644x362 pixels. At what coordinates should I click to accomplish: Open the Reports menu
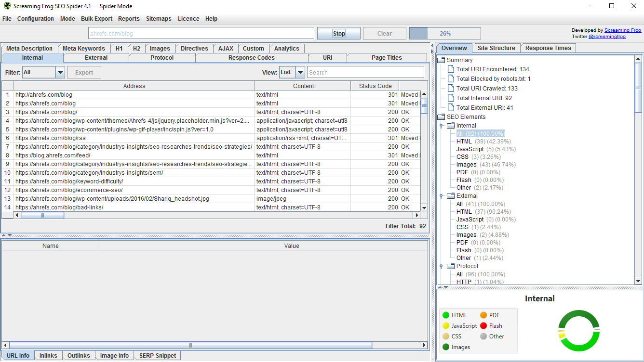pyautogui.click(x=129, y=19)
